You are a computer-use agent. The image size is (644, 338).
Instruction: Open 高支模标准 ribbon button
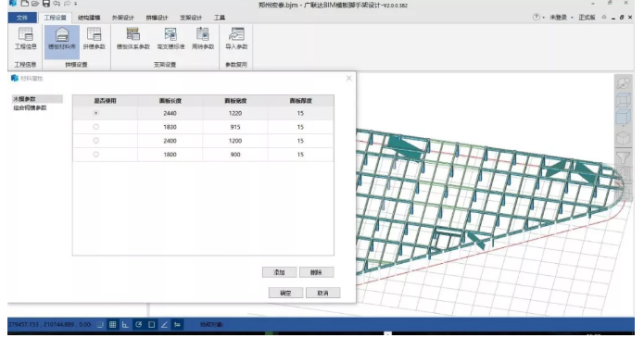(x=170, y=38)
